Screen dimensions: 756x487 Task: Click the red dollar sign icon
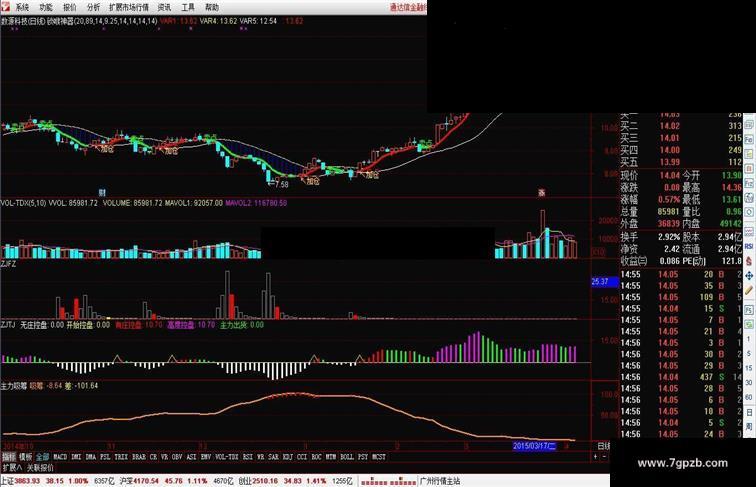click(749, 261)
